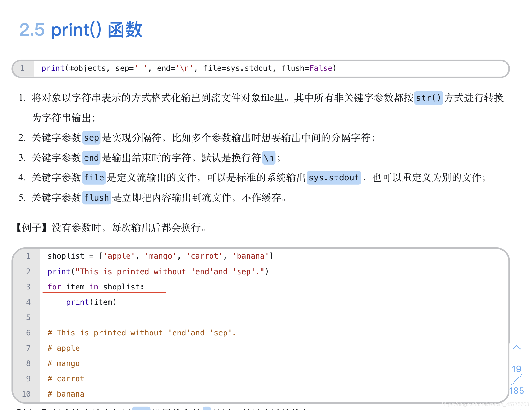The width and height of the screenshot is (532, 410).
Task: Click line number 10 in the code gutter
Action: (26, 394)
